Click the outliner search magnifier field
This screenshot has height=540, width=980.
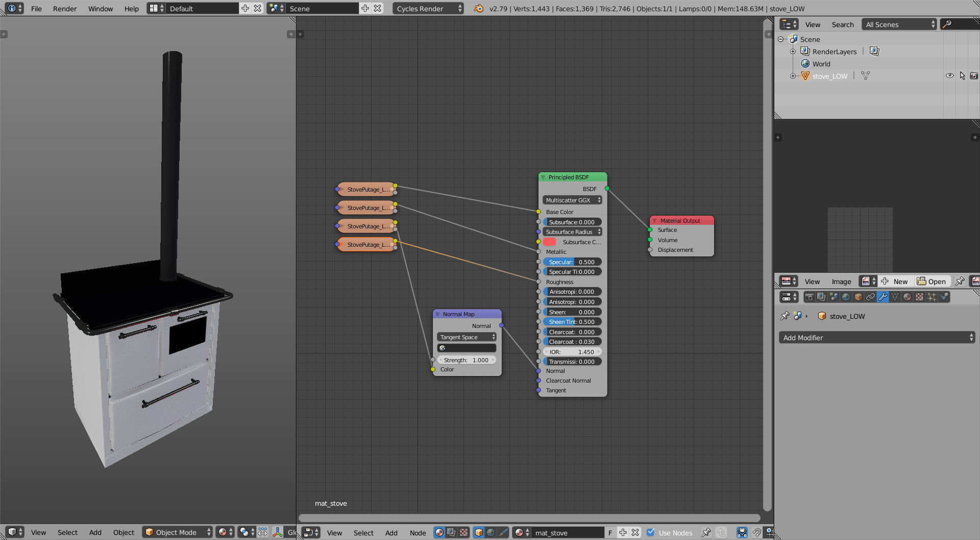pyautogui.click(x=960, y=24)
